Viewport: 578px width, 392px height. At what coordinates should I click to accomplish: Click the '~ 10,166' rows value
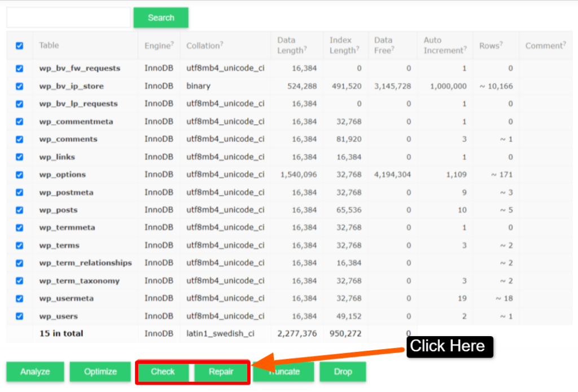(496, 86)
